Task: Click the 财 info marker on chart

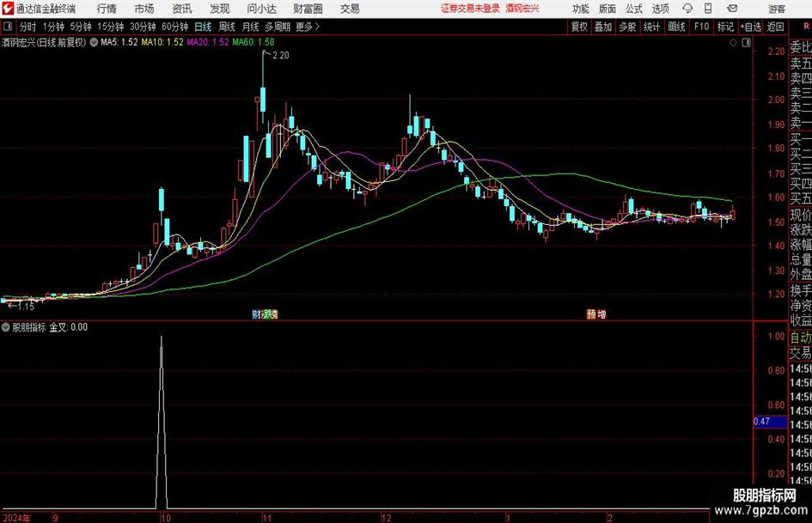Action: (x=256, y=313)
